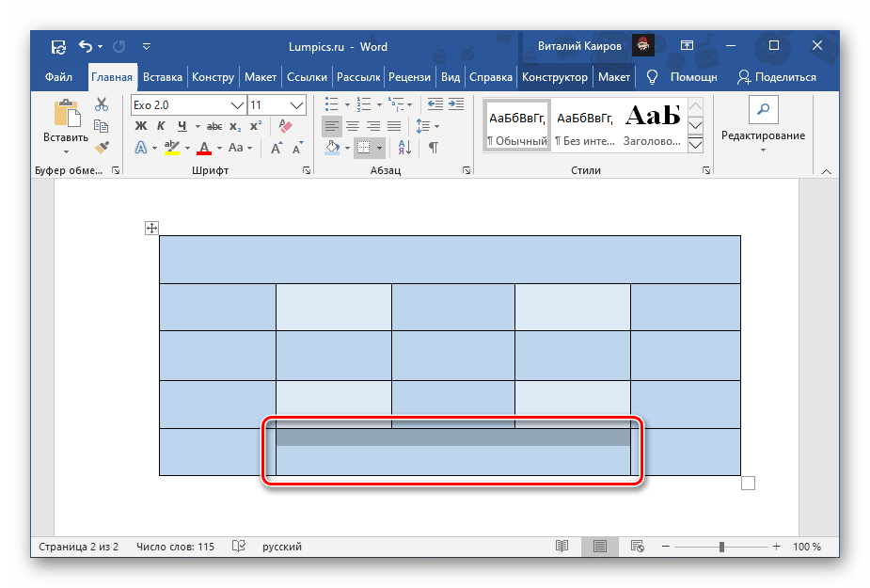Image resolution: width=870 pixels, height=588 pixels.
Task: Open the Exo 2.0 font name dropdown
Action: click(237, 105)
